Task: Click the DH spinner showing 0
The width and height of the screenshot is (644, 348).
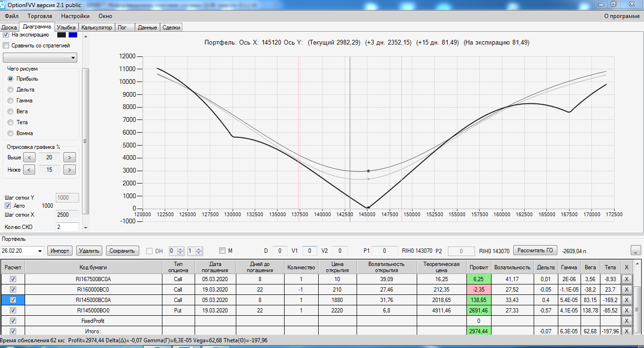Action: click(177, 251)
